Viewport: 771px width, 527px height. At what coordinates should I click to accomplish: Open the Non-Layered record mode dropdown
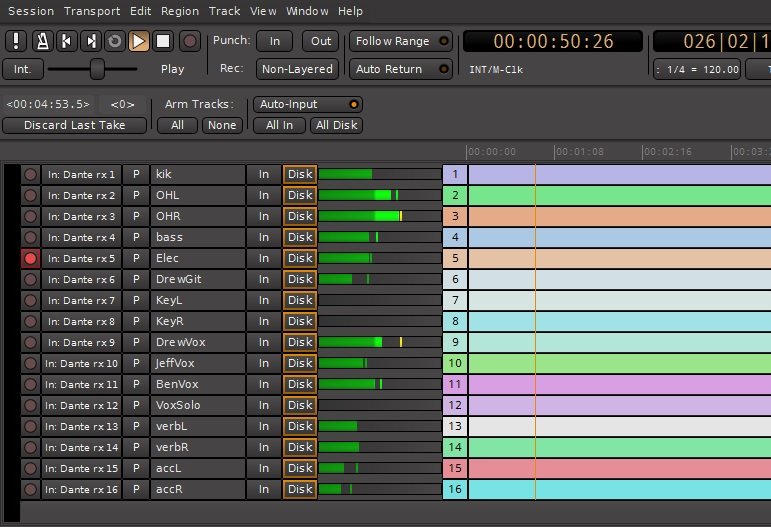(x=297, y=69)
